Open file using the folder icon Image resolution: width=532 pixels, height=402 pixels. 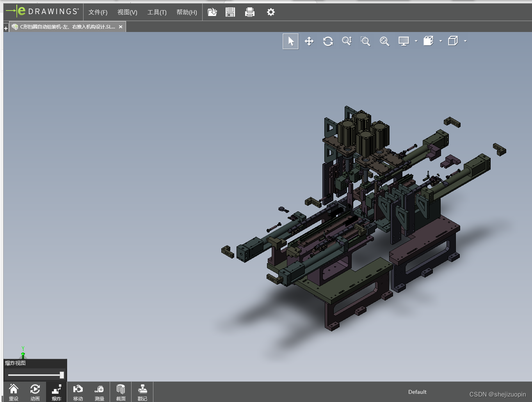coord(212,12)
